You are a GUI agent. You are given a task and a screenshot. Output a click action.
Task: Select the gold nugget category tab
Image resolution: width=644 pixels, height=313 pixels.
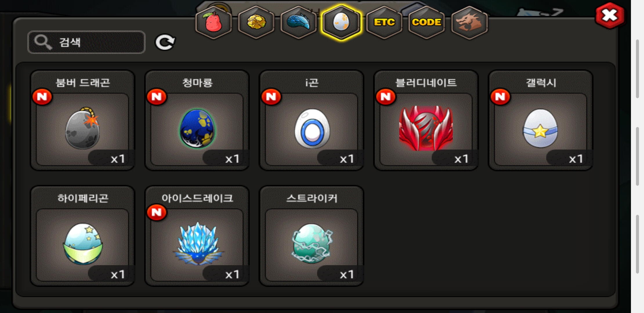point(256,23)
